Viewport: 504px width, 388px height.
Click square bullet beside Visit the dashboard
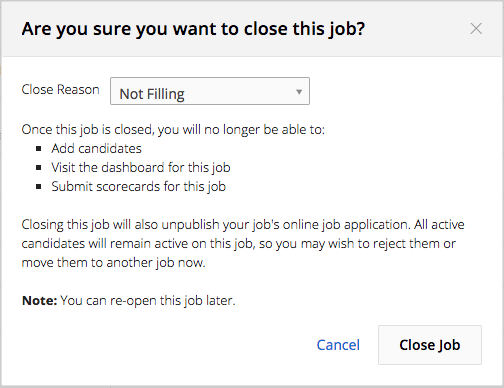pos(39,168)
